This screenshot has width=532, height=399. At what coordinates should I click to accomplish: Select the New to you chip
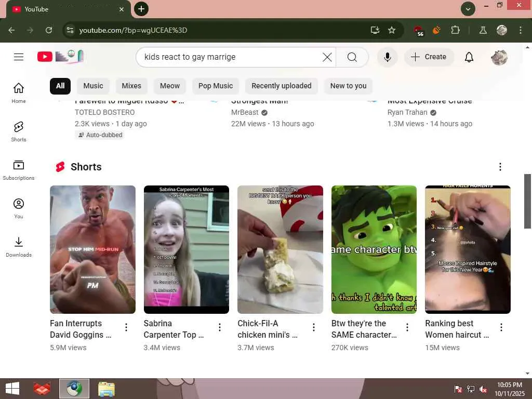348,86
